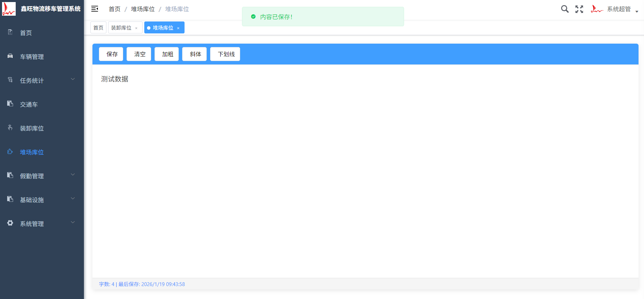The height and width of the screenshot is (299, 644).
Task: Open the search magnifier icon
Action: pos(565,9)
